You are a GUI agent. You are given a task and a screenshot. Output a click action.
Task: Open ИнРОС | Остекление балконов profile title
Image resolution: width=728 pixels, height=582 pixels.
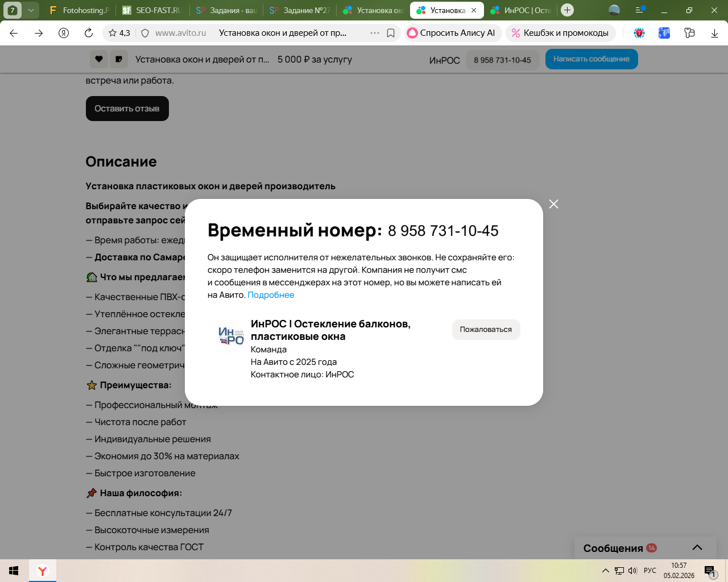point(330,330)
